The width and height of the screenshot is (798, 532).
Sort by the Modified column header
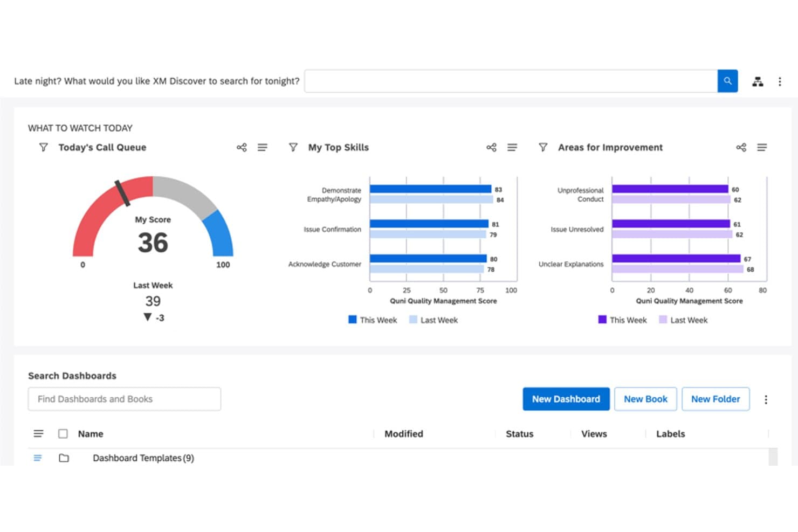coord(404,433)
